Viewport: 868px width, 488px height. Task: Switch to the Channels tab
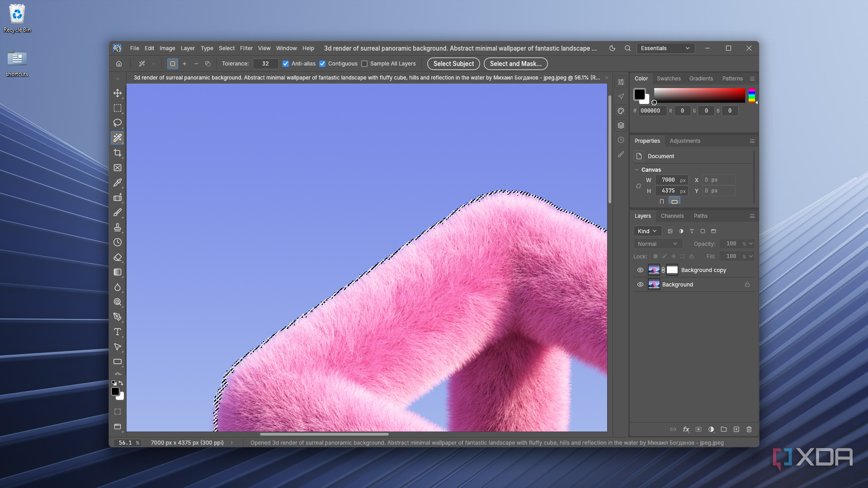[x=672, y=216]
